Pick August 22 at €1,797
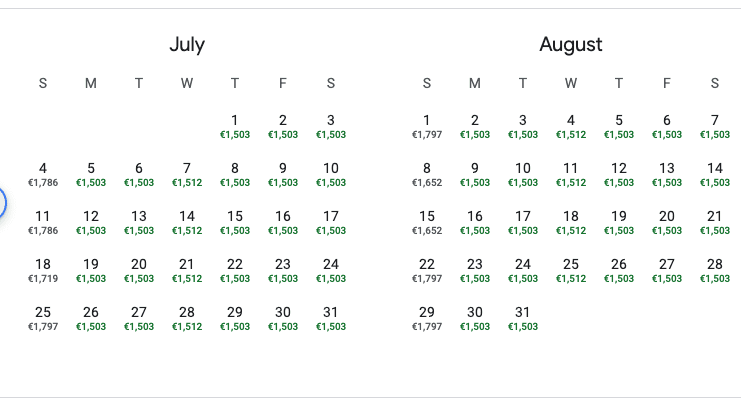This screenshot has width=741, height=408. point(427,271)
